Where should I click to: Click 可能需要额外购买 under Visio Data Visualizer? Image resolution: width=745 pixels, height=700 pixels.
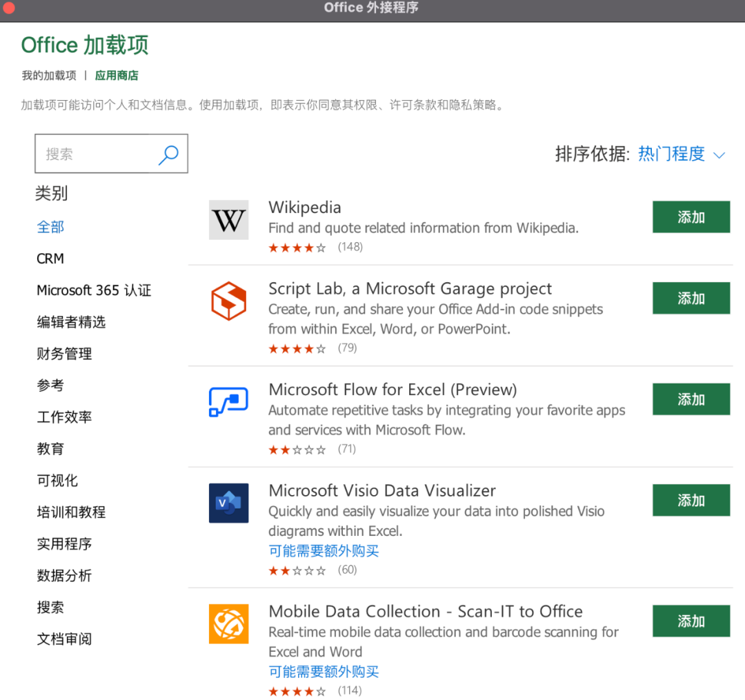[x=324, y=551]
